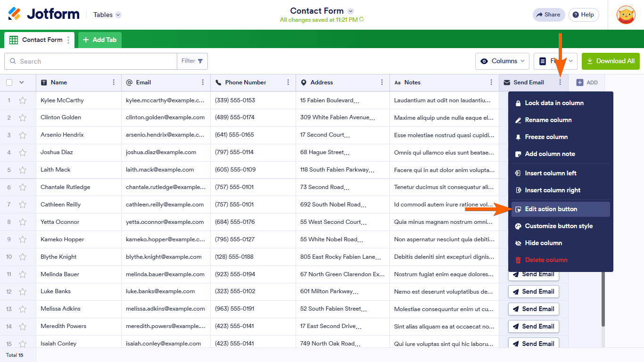The image size is (644, 362).
Task: Choose Hide column in the menu
Action: 543,243
